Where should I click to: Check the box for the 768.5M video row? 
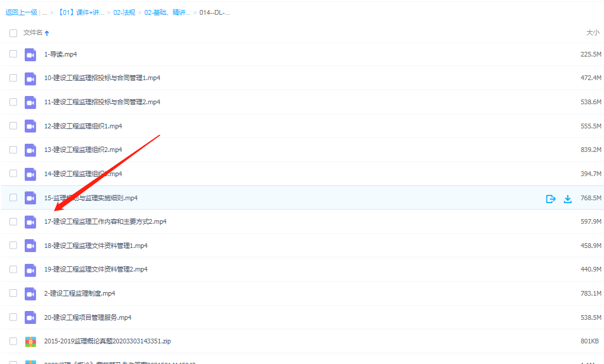pyautogui.click(x=13, y=197)
